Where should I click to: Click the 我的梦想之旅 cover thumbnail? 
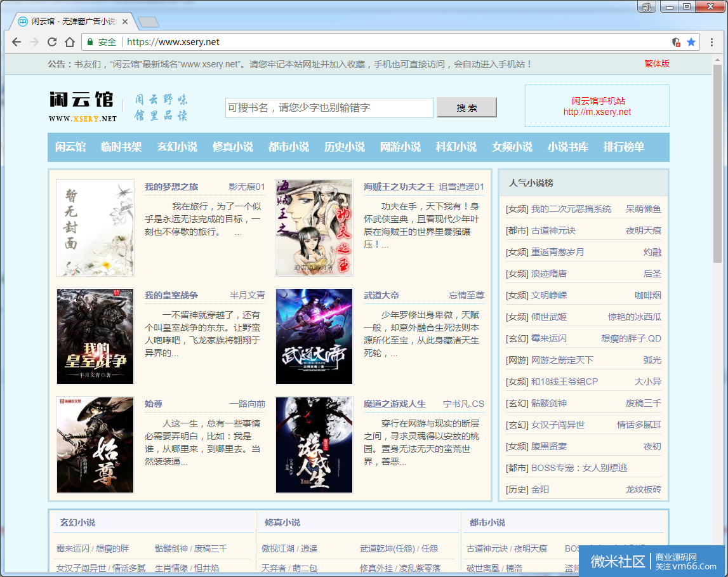click(x=95, y=228)
